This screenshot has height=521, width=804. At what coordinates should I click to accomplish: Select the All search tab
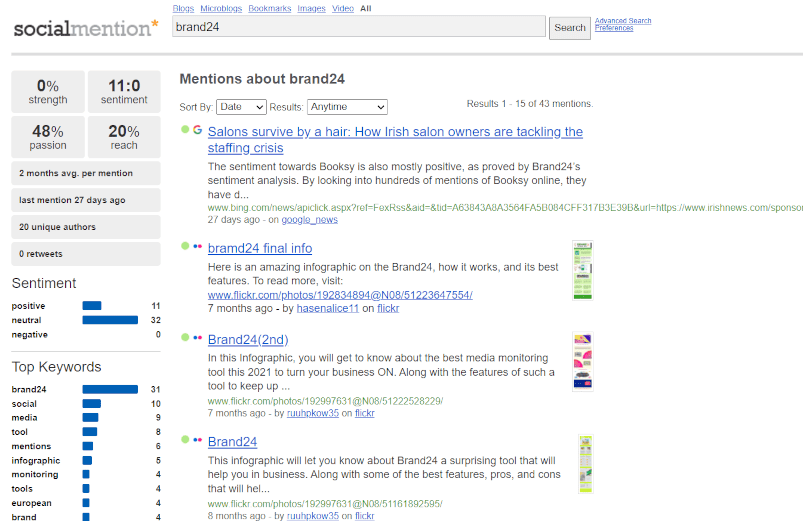[x=366, y=8]
